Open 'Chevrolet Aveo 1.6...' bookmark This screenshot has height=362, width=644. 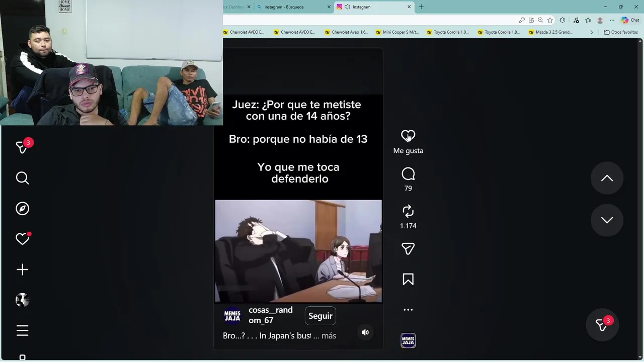coord(347,32)
